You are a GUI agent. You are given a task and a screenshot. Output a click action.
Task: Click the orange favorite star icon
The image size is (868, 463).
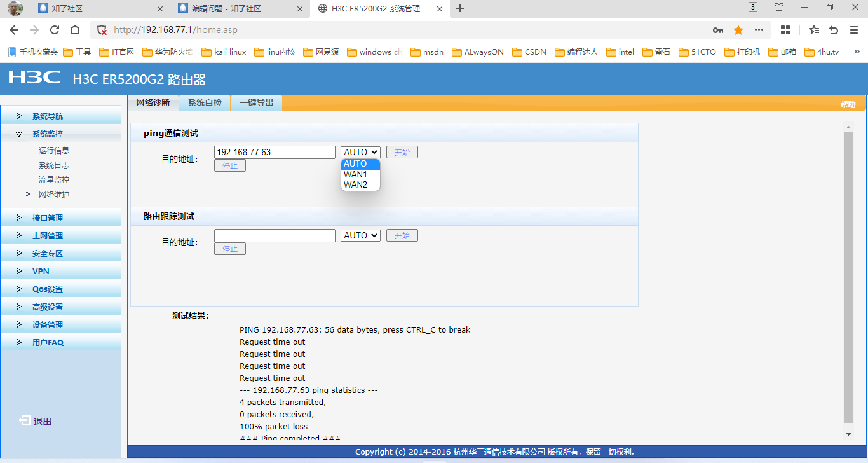pos(738,30)
